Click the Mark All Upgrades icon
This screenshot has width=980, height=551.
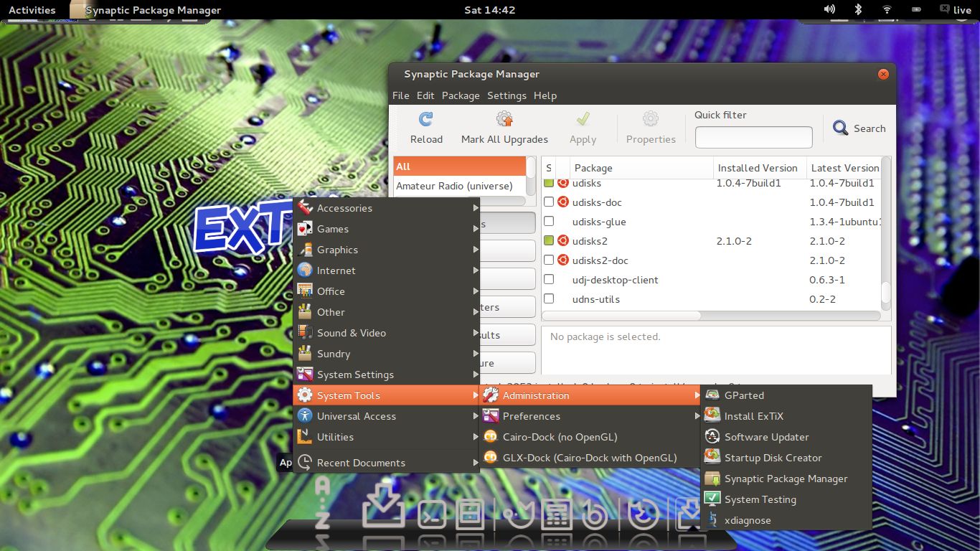(504, 118)
